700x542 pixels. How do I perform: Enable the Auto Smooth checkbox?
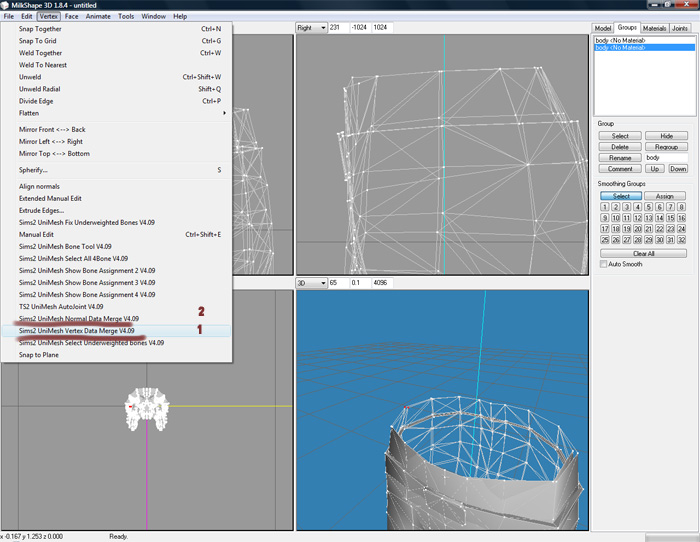click(x=603, y=264)
